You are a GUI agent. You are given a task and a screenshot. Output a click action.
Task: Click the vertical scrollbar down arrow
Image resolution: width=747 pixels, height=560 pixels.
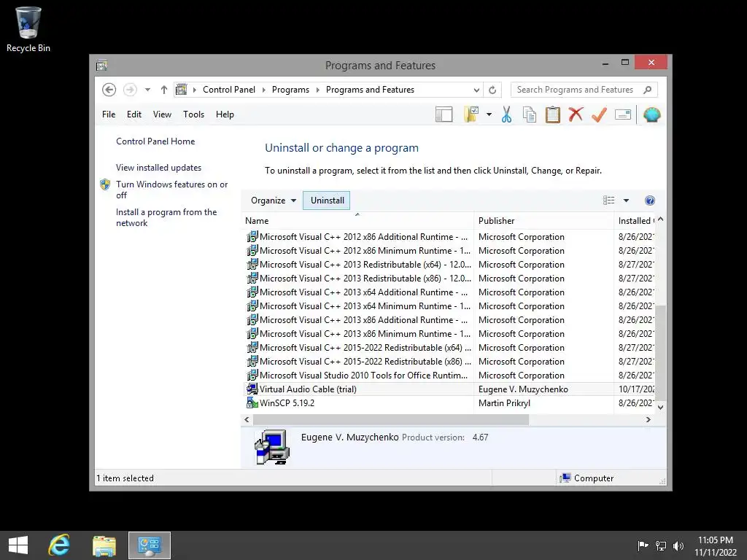[x=660, y=407]
